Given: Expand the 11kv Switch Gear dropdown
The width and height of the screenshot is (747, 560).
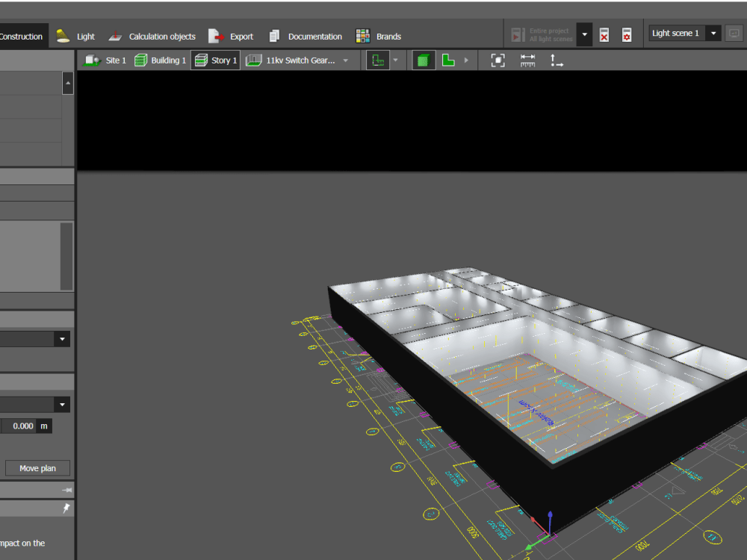Looking at the screenshot, I should 344,60.
